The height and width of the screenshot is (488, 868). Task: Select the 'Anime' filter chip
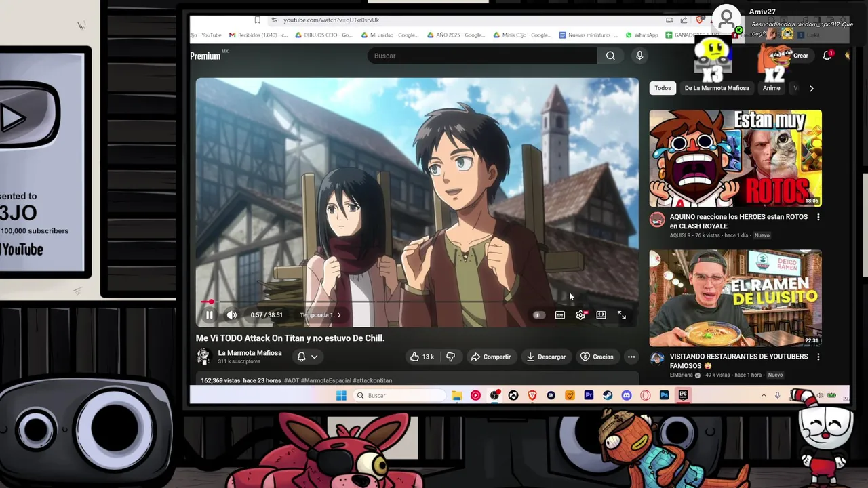coord(771,88)
